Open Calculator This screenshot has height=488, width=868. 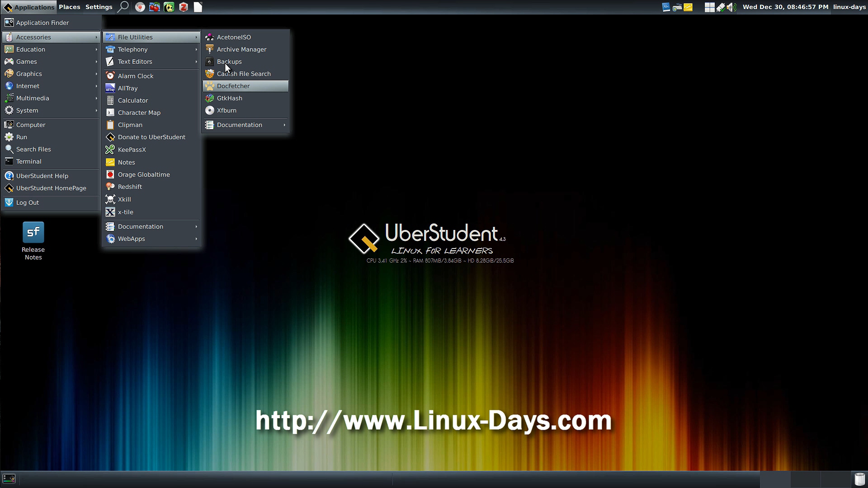(152, 100)
